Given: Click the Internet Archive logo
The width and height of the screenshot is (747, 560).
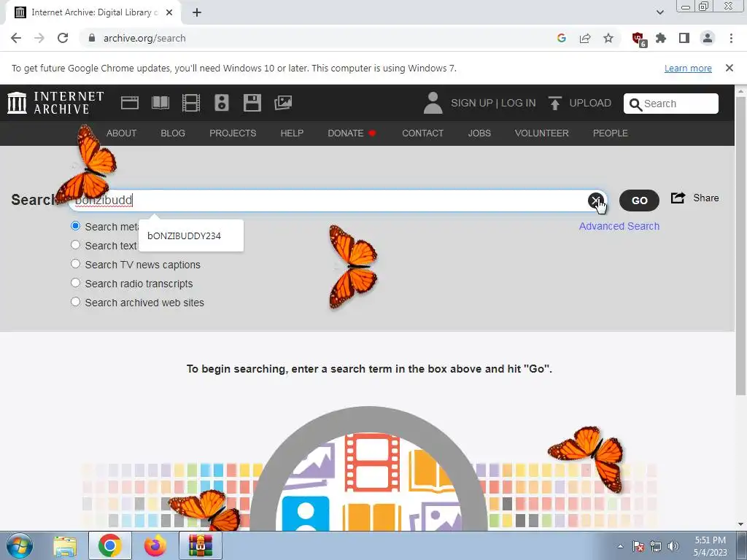Looking at the screenshot, I should point(55,103).
